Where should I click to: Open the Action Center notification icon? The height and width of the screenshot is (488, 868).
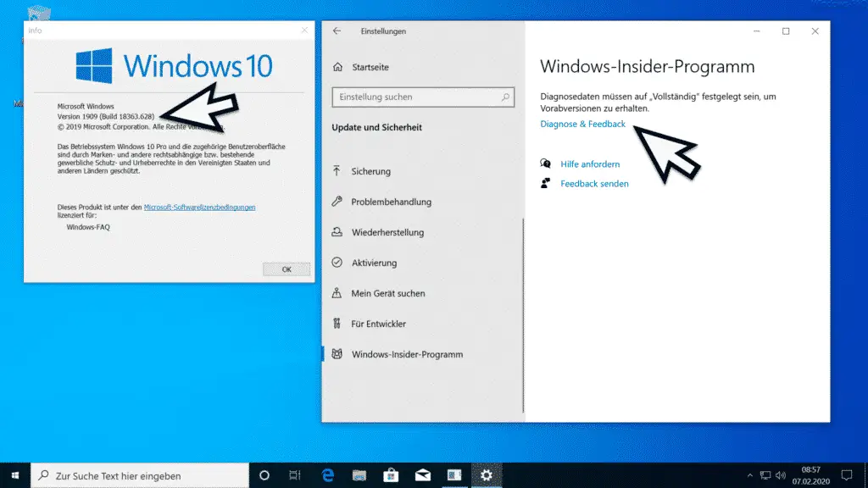pyautogui.click(x=847, y=475)
